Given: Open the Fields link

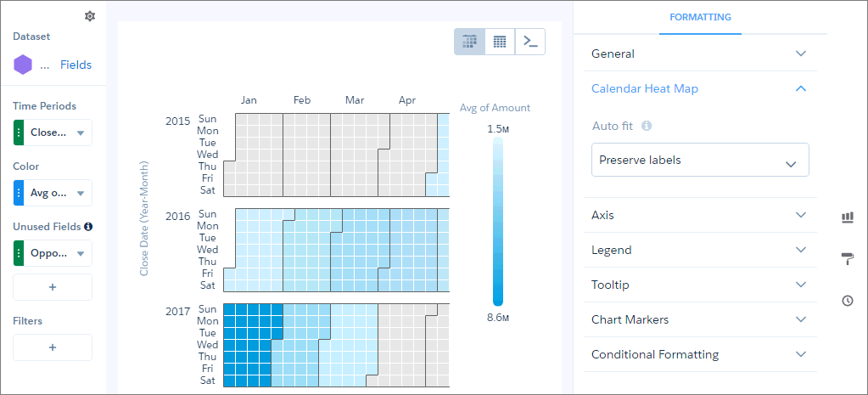Looking at the screenshot, I should 76,65.
